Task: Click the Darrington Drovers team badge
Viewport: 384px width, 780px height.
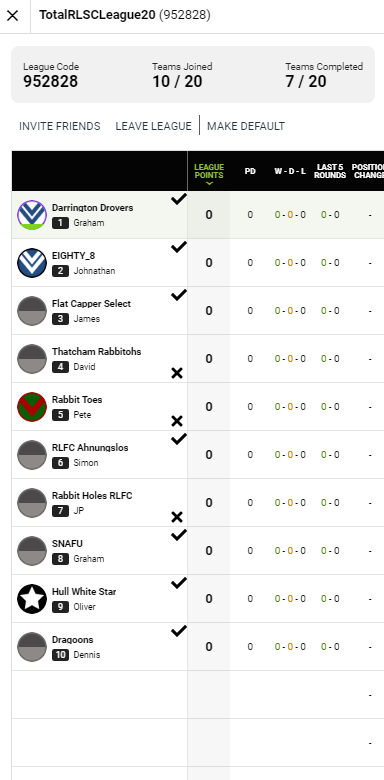Action: [x=32, y=215]
